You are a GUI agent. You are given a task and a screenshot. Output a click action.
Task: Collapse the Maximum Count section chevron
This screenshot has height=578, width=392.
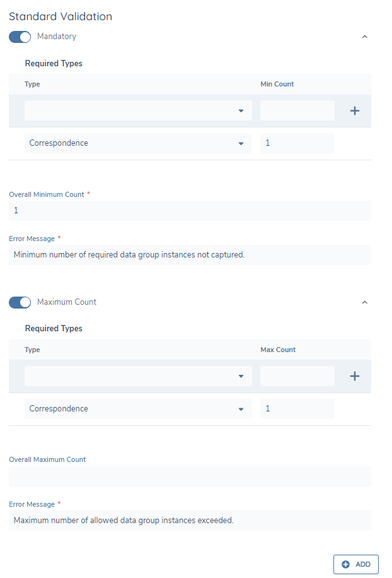pyautogui.click(x=364, y=302)
